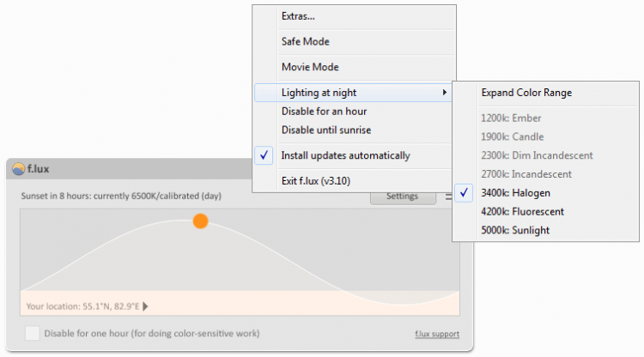The image size is (644, 357).
Task: Click Expand Color Range in the submenu
Action: pyautogui.click(x=526, y=93)
